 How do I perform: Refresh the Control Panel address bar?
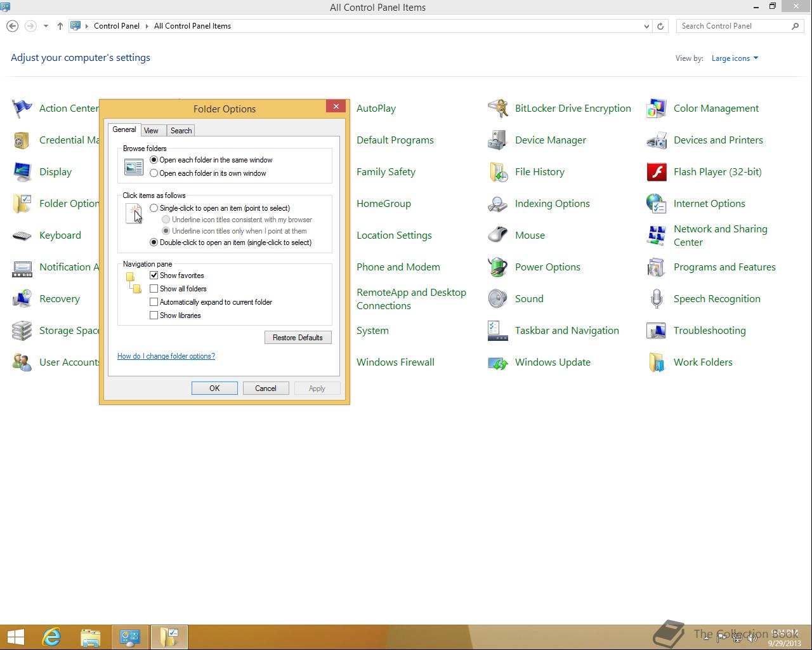[x=660, y=26]
